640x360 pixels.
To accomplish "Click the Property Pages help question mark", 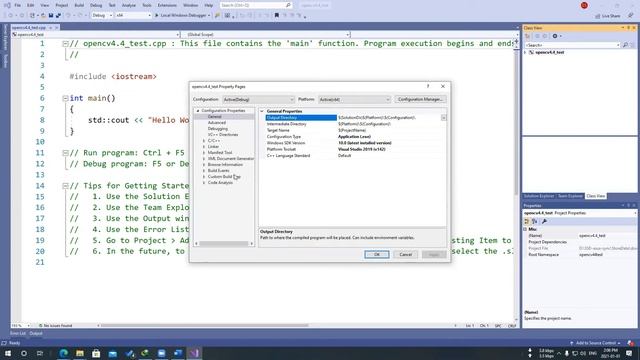I will coord(428,86).
